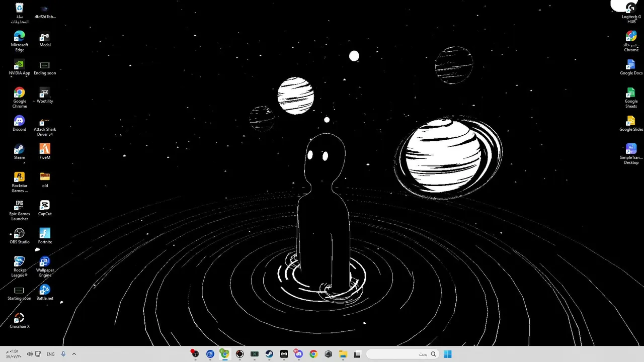Open Rockstar Games Launcher shortcut

[x=20, y=182]
